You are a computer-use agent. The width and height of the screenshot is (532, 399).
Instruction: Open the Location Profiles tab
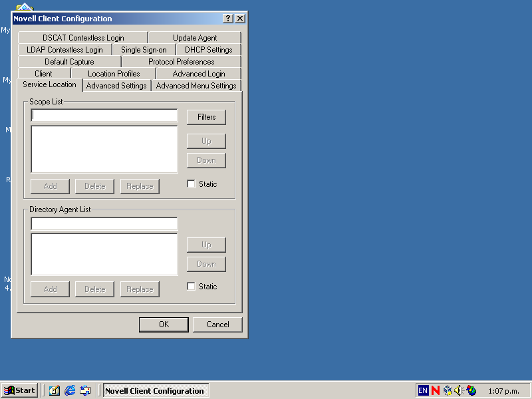point(114,74)
